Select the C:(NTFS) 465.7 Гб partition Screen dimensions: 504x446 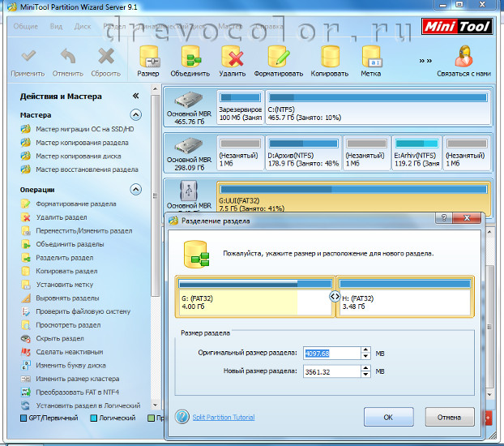(378, 107)
